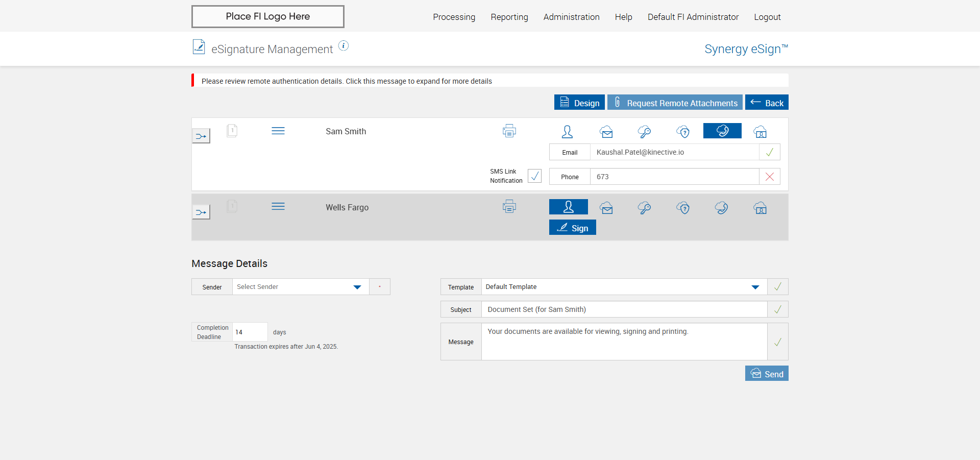The width and height of the screenshot is (980, 460).
Task: Select email cloud delivery icon for Sam Smith
Action: [x=606, y=132]
